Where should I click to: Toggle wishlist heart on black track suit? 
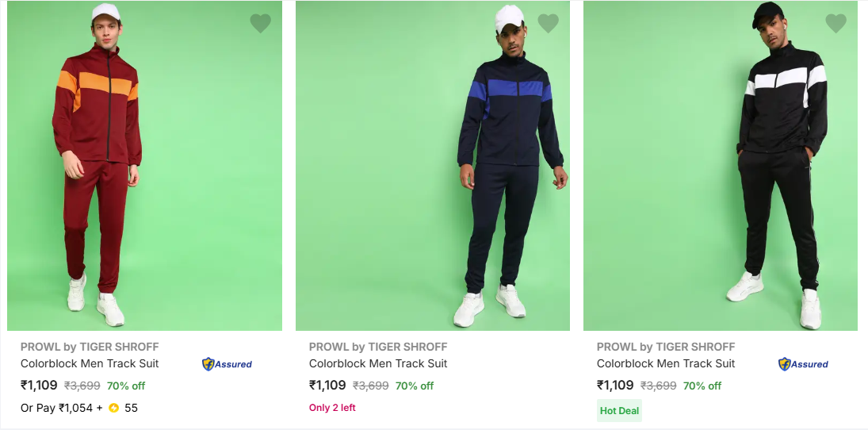(835, 23)
